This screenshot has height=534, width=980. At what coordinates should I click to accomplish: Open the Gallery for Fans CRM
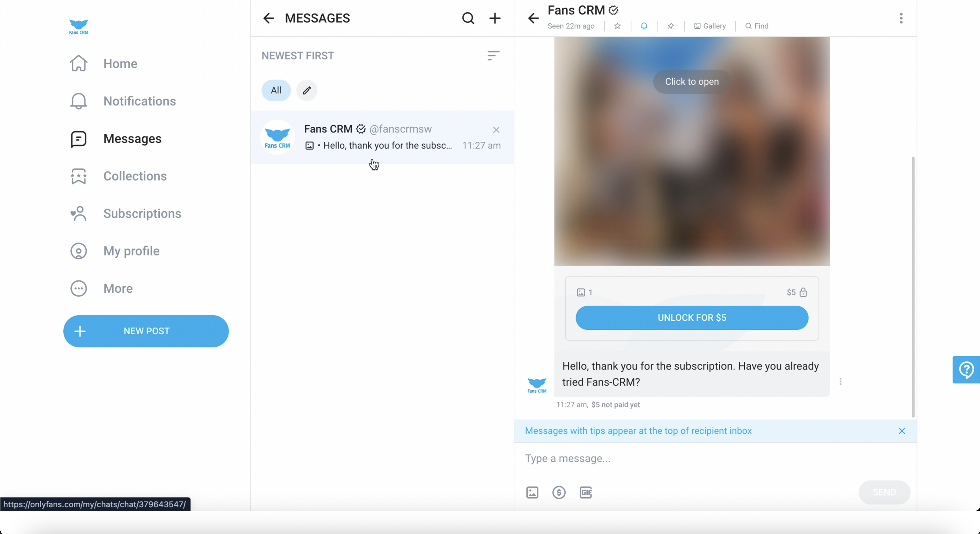(x=710, y=26)
